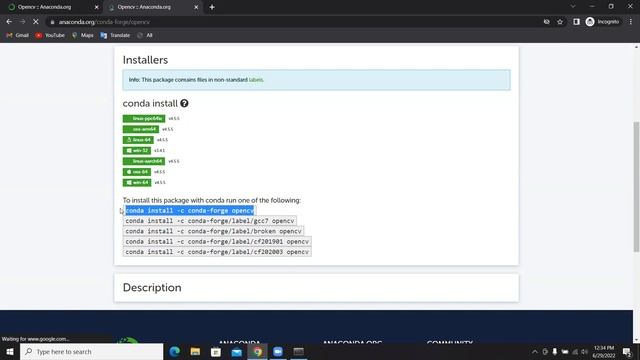Select the osx-64 platform badge
Image resolution: width=640 pixels, height=360 pixels.
coord(137,171)
